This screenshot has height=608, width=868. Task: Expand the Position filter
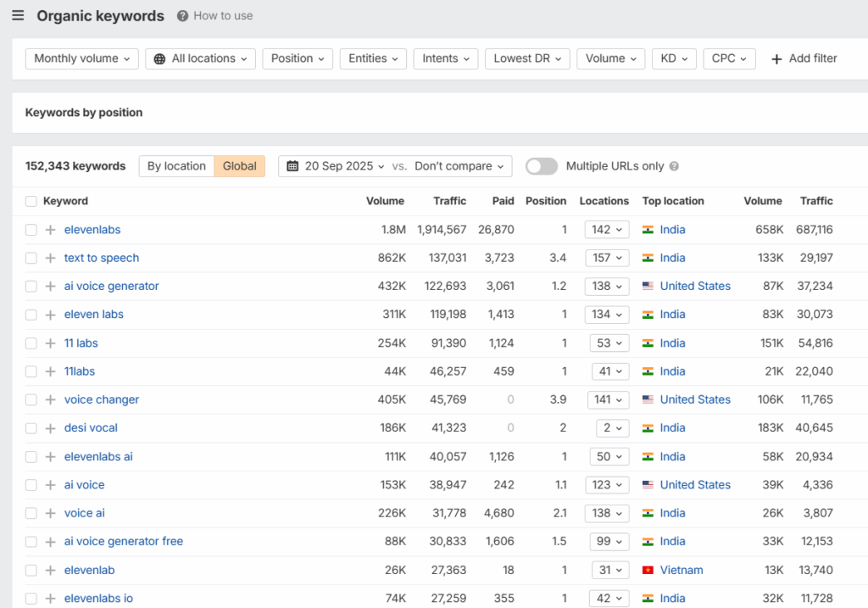tap(298, 59)
